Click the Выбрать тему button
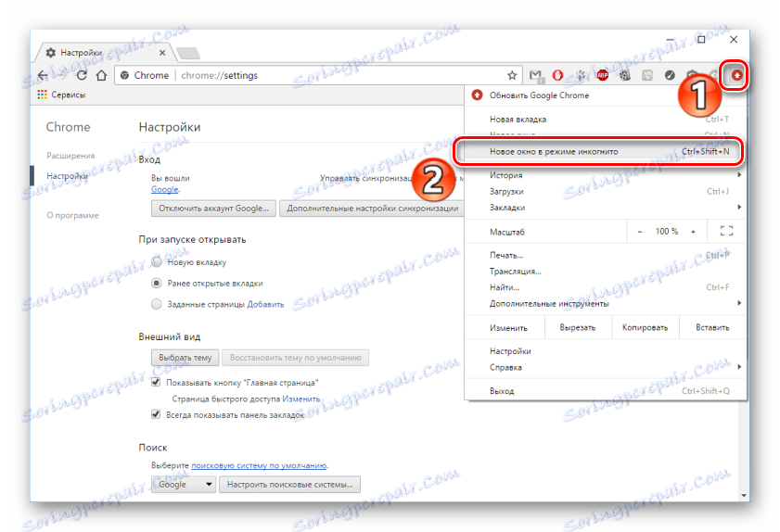Image resolution: width=780 pixels, height=532 pixels. pyautogui.click(x=185, y=358)
